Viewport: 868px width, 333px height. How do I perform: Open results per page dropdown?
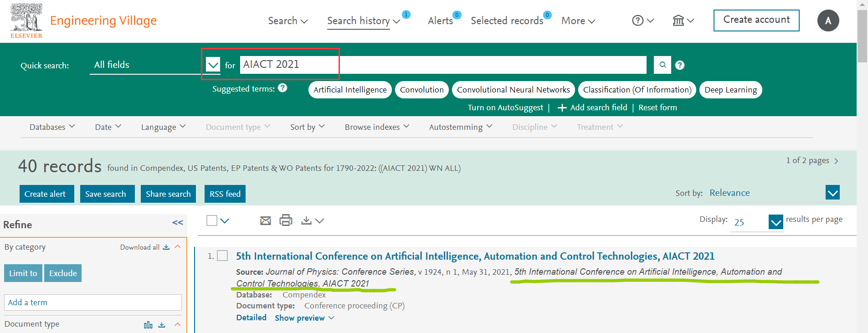776,222
